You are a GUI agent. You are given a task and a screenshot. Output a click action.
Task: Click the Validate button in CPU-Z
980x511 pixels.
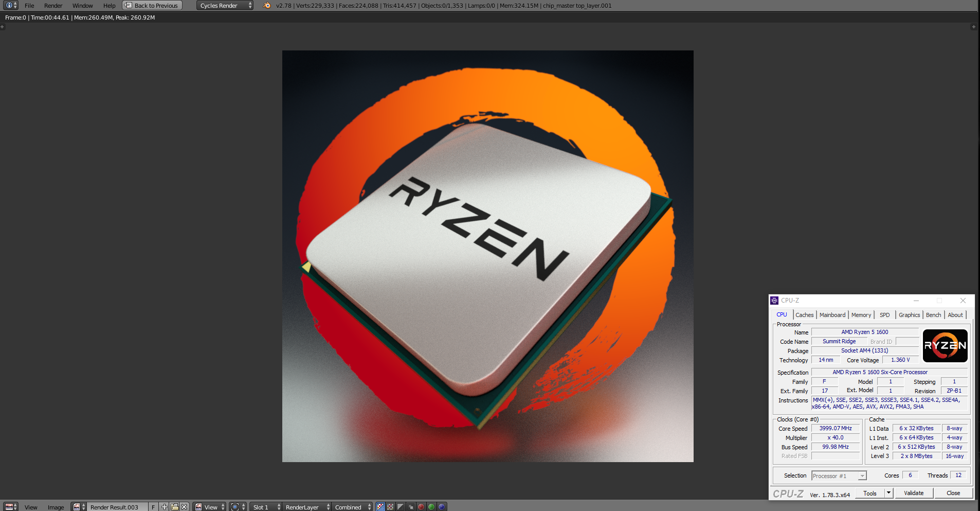(x=914, y=493)
